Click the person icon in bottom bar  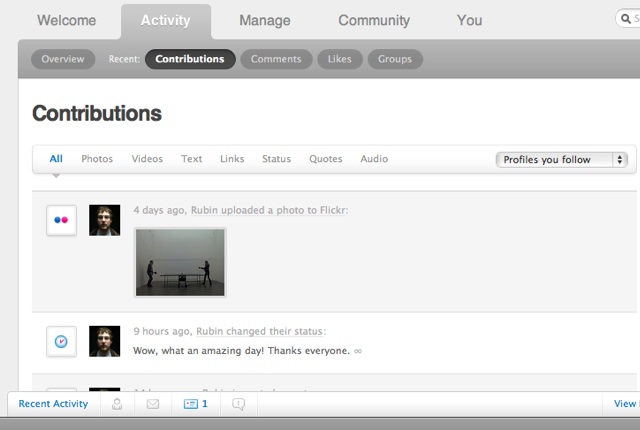pos(117,404)
